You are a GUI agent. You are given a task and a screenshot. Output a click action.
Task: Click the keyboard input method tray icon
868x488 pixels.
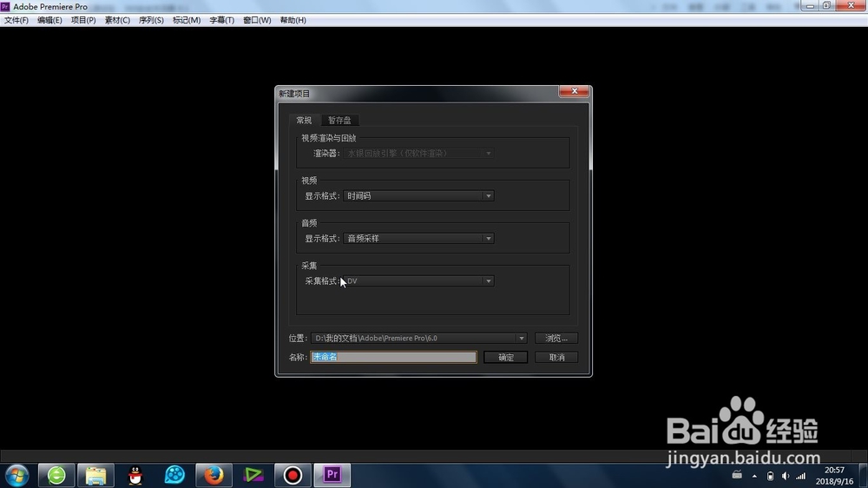(737, 475)
